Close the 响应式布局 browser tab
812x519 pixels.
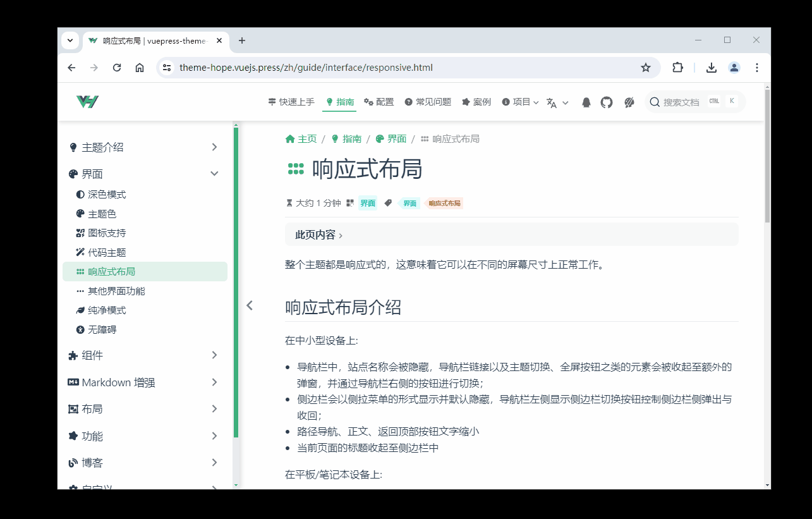click(x=219, y=40)
